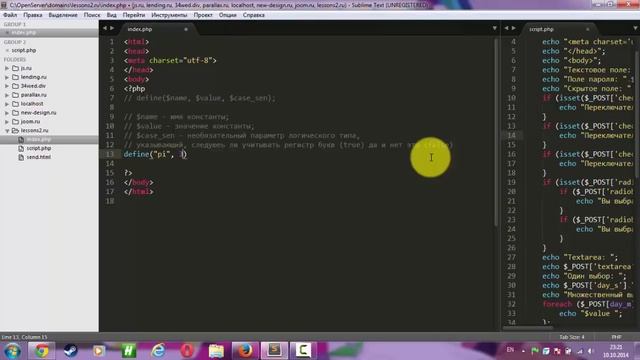640x360 pixels.
Task: Open the file explorer taskbar icon
Action: click(216, 351)
